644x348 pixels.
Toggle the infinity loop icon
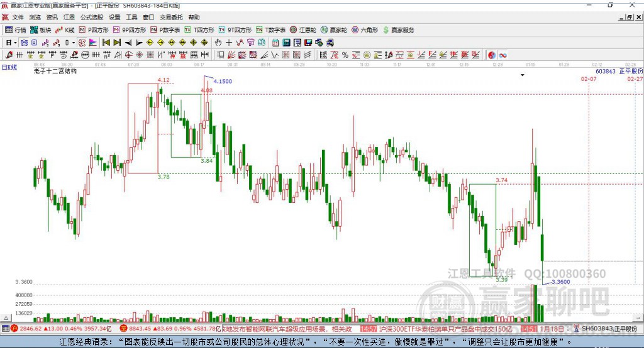tap(502, 55)
